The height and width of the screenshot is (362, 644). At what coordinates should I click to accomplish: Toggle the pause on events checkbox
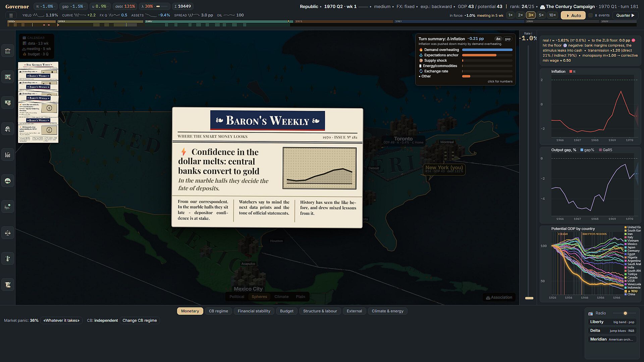(x=591, y=15)
